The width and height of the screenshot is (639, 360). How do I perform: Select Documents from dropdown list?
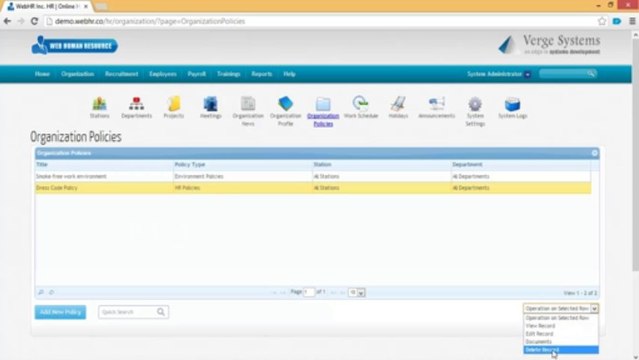click(561, 342)
